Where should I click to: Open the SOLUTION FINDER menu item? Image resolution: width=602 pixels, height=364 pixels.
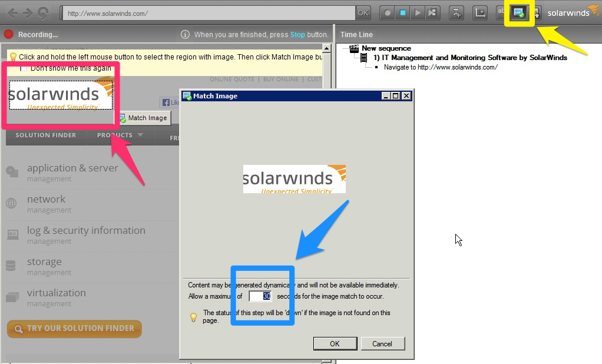46,135
